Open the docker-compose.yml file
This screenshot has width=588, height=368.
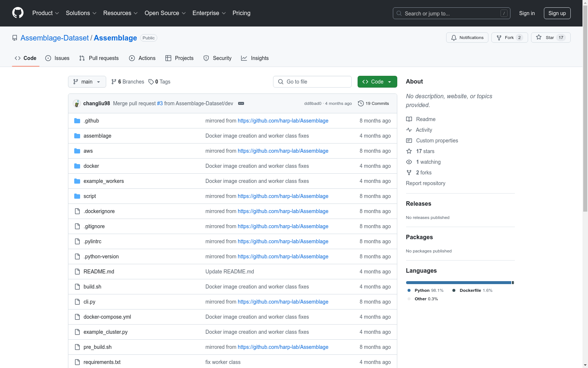pyautogui.click(x=107, y=317)
